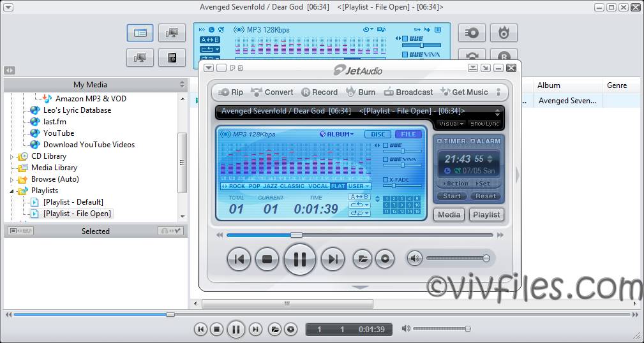644x343 pixels.
Task: Collapse the Playlists tree node
Action: click(11, 191)
